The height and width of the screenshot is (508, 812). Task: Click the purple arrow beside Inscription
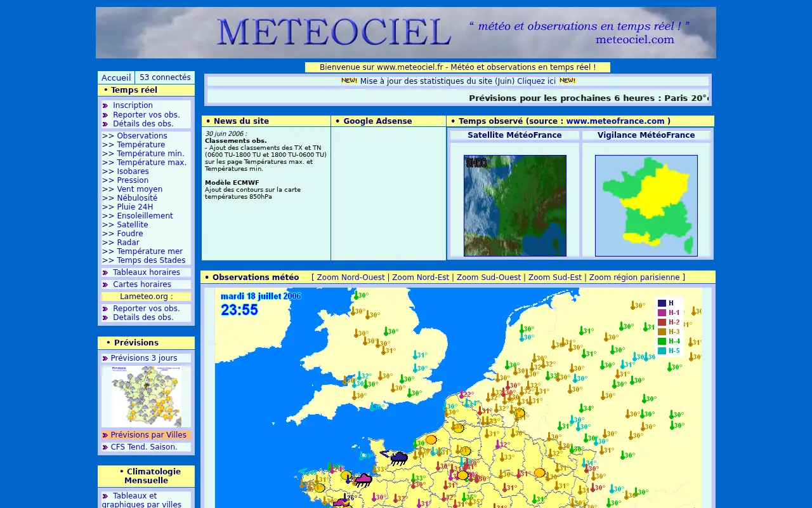coord(105,105)
